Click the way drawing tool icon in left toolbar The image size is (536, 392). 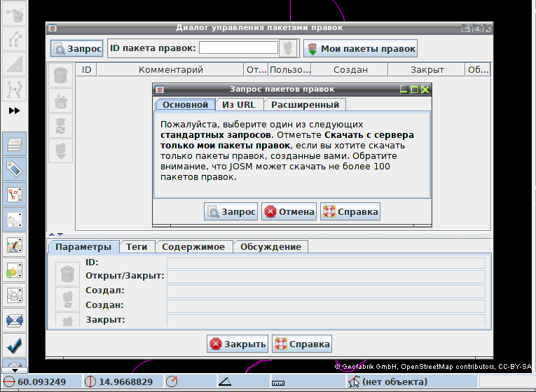coord(14,39)
